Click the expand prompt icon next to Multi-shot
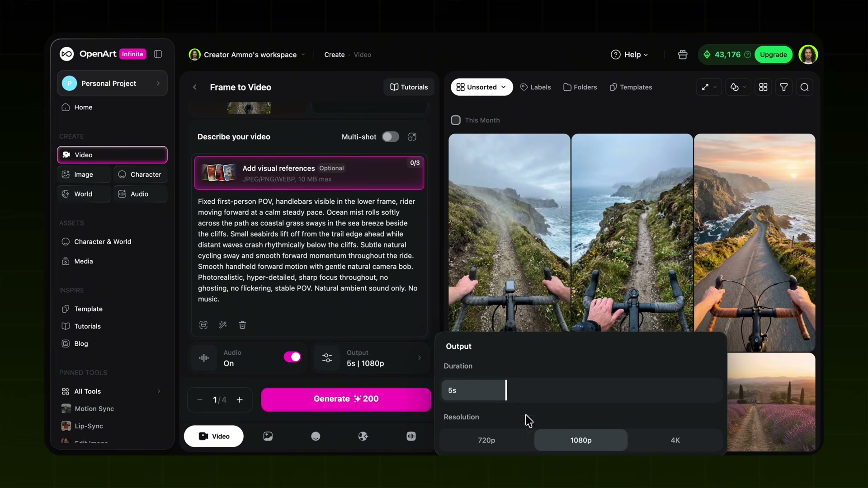The image size is (868, 488). tap(412, 137)
